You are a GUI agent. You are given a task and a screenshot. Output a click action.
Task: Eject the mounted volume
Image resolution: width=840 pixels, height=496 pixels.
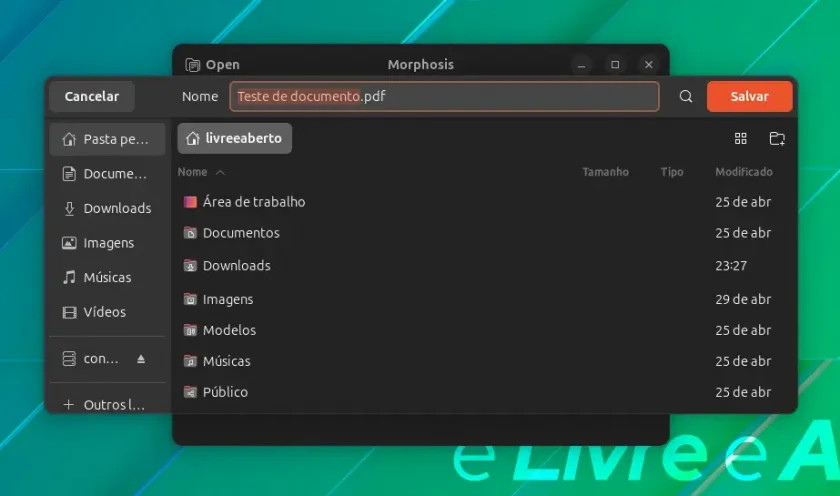141,359
